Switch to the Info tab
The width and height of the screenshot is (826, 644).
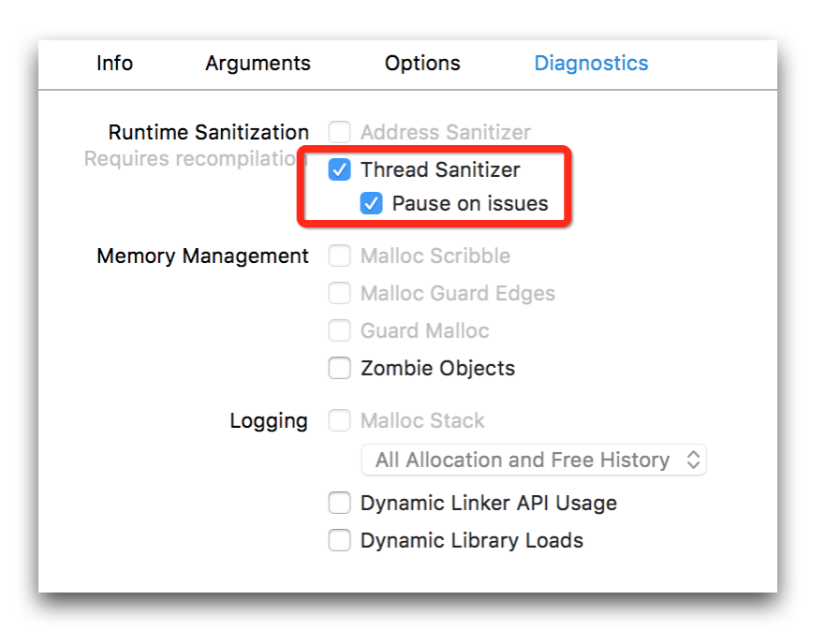pyautogui.click(x=114, y=64)
